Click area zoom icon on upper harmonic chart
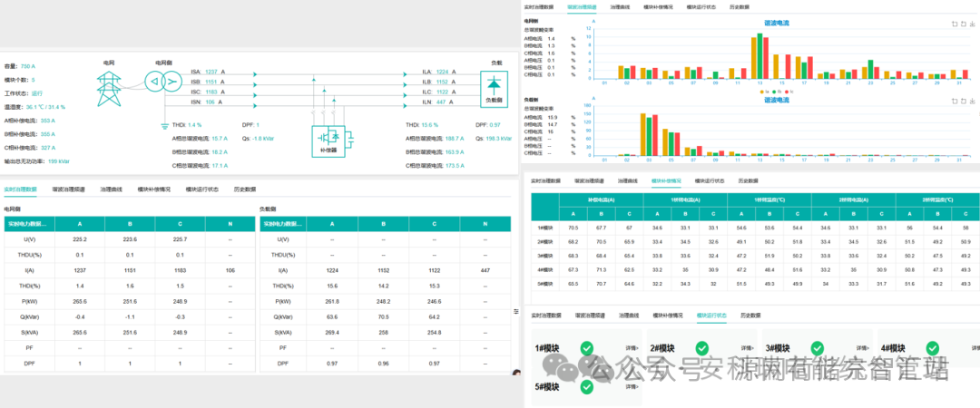The width and height of the screenshot is (980, 408). 954,24
